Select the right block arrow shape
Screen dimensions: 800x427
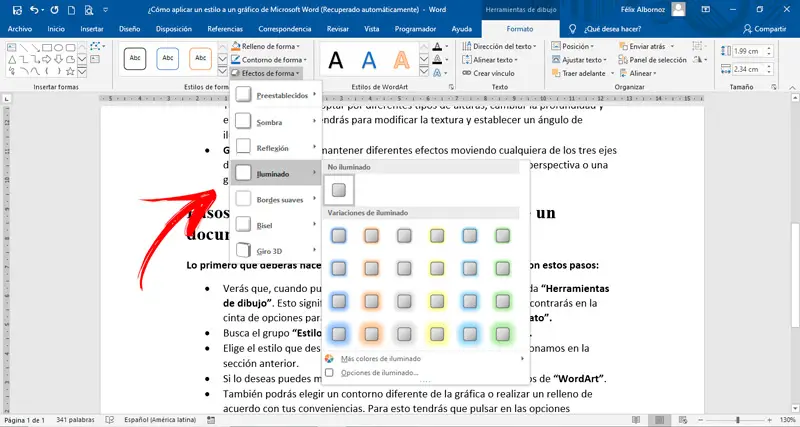[47, 60]
